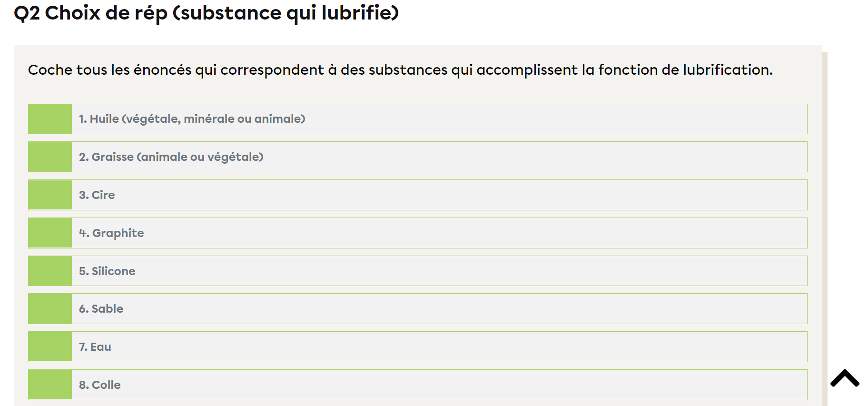868x406 pixels.
Task: Select the answer row '1. Huile'
Action: tap(192, 119)
